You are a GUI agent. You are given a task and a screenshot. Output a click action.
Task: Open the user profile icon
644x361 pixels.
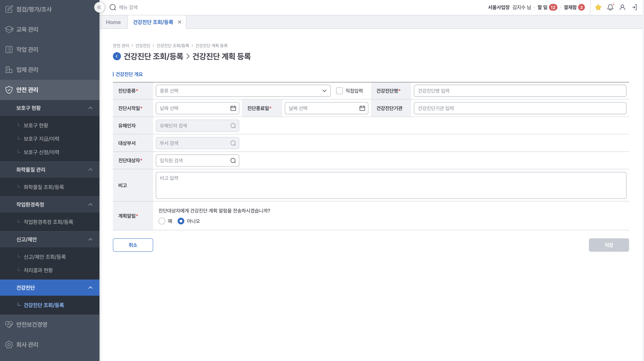pos(622,7)
